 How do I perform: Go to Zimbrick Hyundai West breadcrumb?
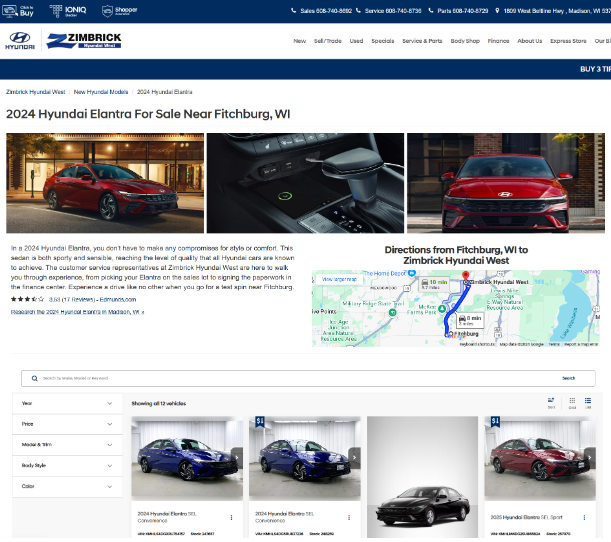pyautogui.click(x=35, y=92)
